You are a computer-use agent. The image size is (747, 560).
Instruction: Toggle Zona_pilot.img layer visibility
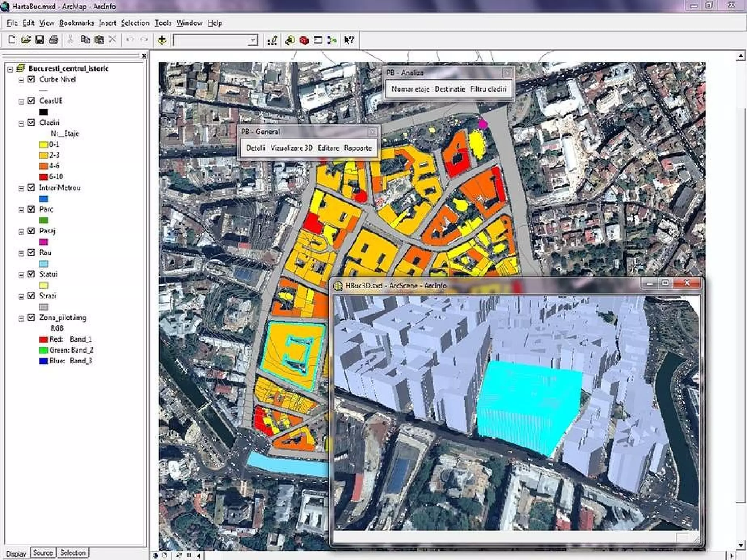31,317
